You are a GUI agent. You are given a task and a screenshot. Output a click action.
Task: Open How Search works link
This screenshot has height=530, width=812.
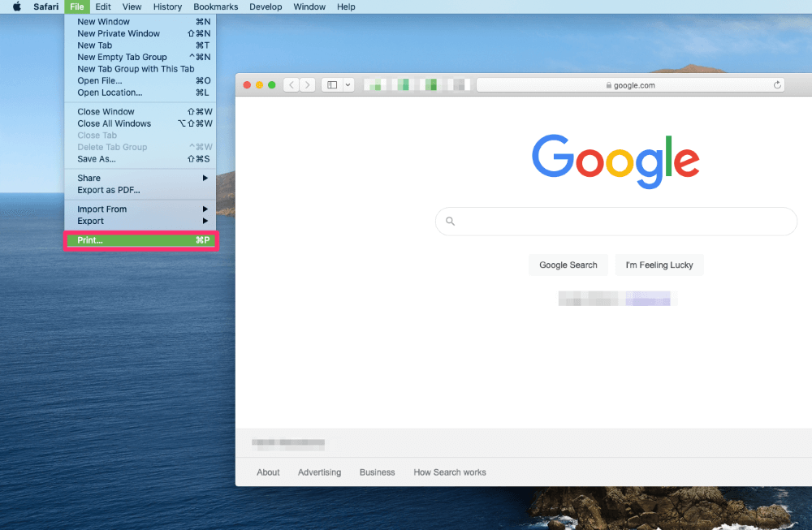(450, 472)
